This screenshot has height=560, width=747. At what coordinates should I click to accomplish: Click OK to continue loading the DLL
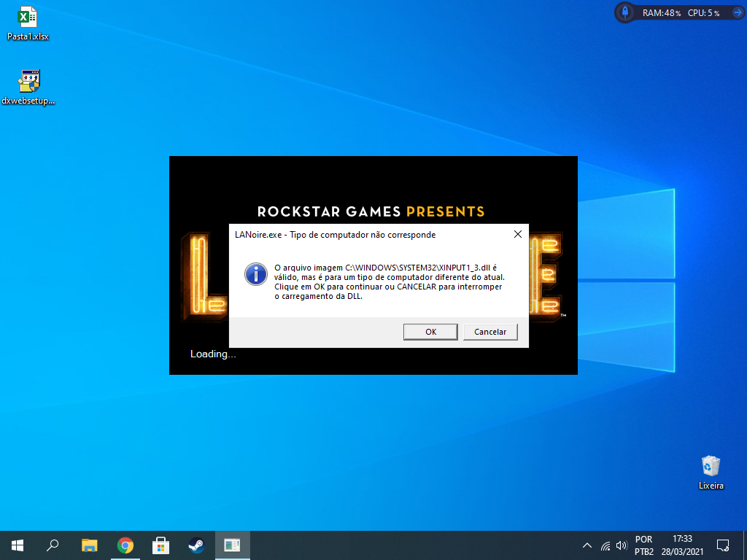tap(430, 332)
